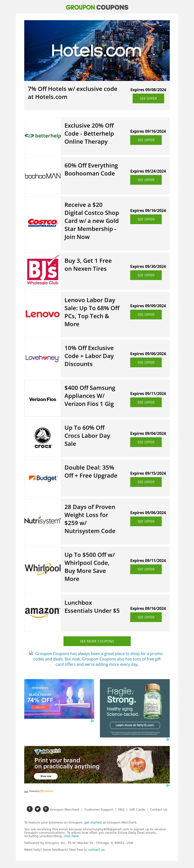Open Groupon's Facebook page icon
This screenshot has height=868, width=194.
tap(30, 809)
